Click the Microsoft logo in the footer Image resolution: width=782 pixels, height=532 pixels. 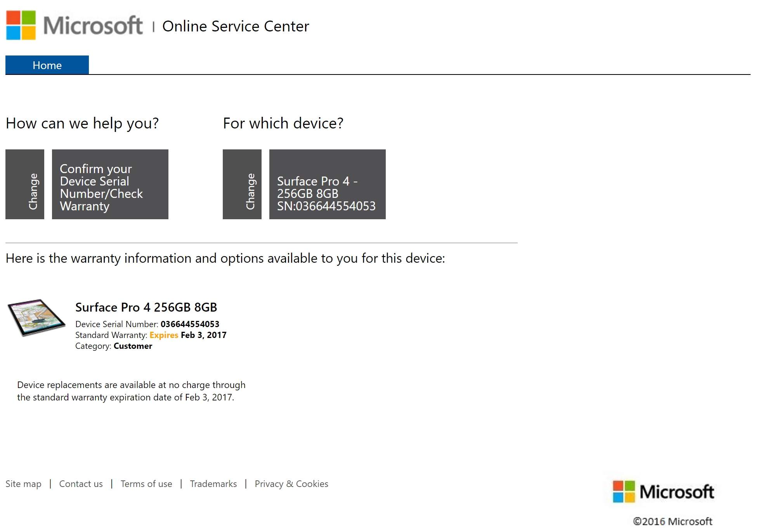click(x=663, y=492)
